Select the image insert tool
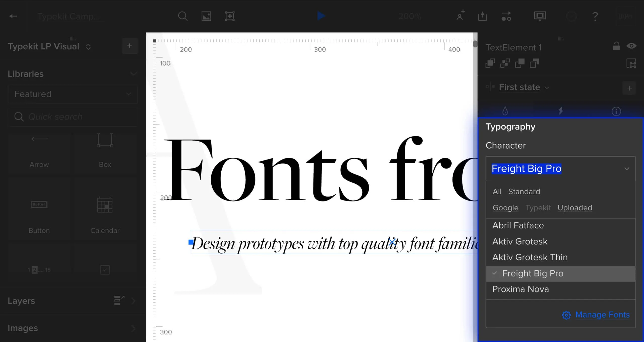The image size is (644, 342). 206,16
